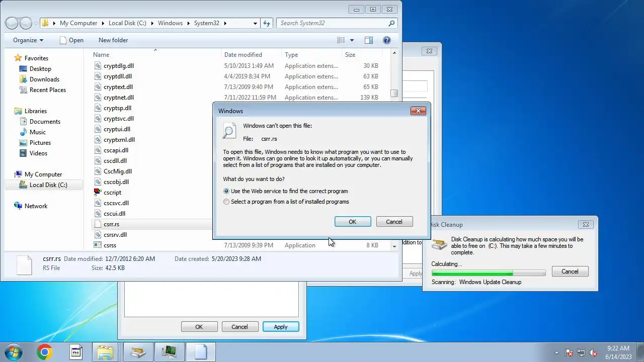Select Favorites in navigation pane

[x=36, y=58]
